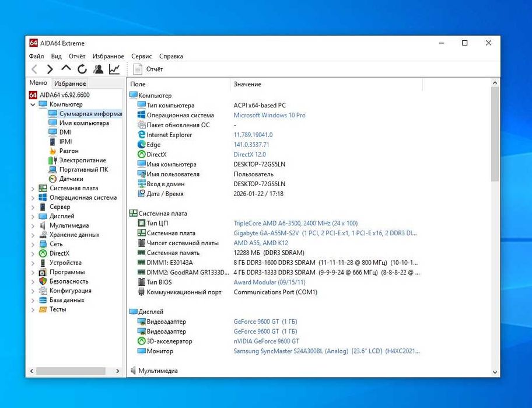Select the Сервер icon in tree

point(43,207)
